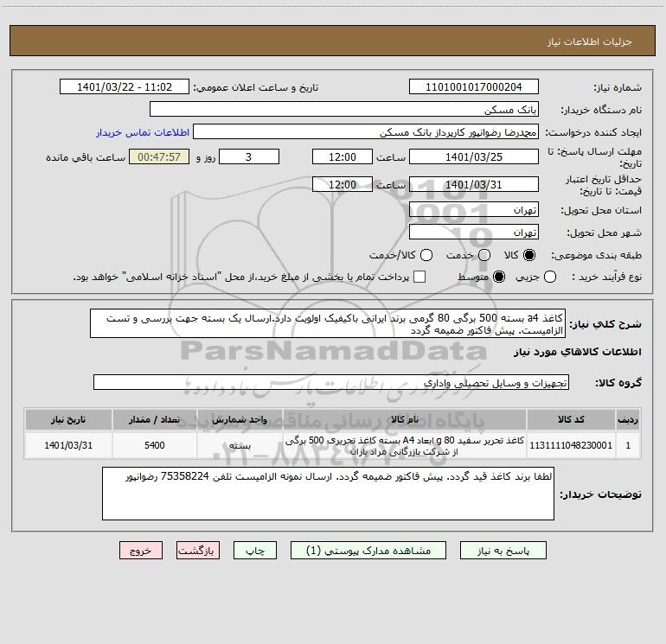Click the چاپ print button
The width and height of the screenshot is (666, 644).
[x=255, y=551]
